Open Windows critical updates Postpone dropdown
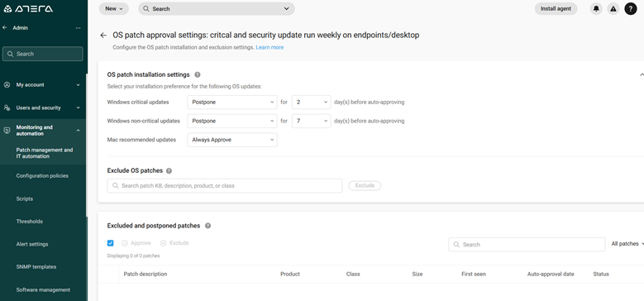This screenshot has height=301, width=644. [232, 102]
